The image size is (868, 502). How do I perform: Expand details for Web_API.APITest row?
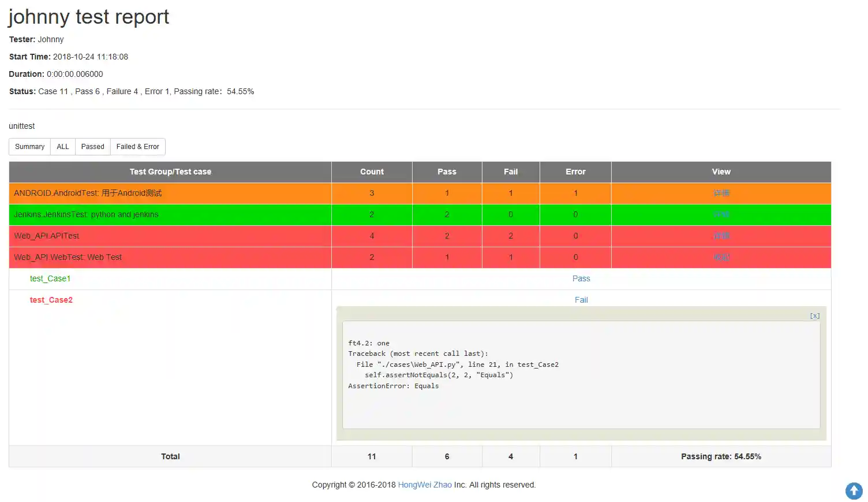click(x=721, y=236)
